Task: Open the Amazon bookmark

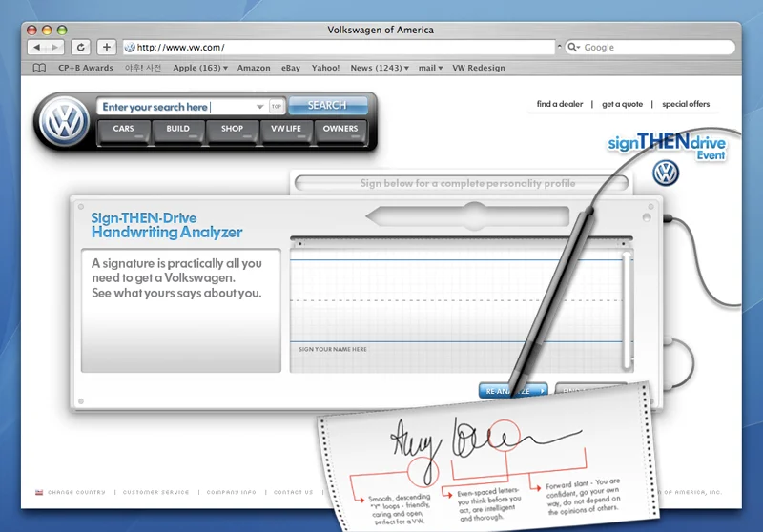Action: [x=254, y=68]
